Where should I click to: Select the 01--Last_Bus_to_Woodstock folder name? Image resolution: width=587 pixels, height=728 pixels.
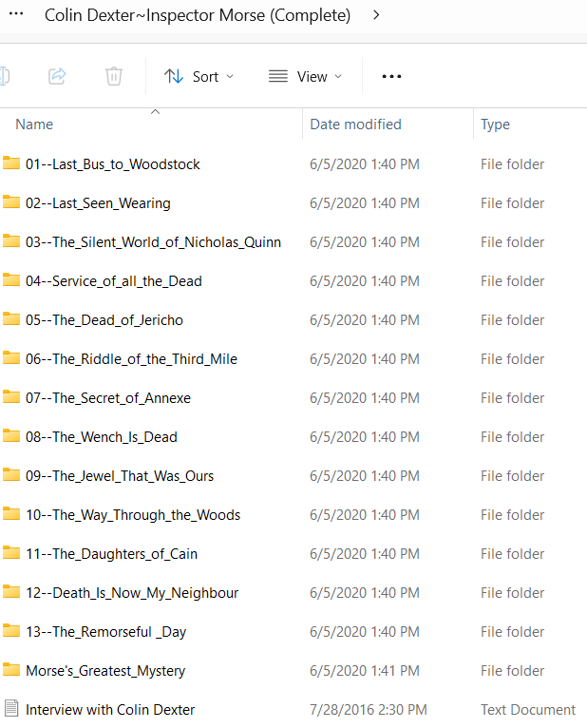[113, 164]
